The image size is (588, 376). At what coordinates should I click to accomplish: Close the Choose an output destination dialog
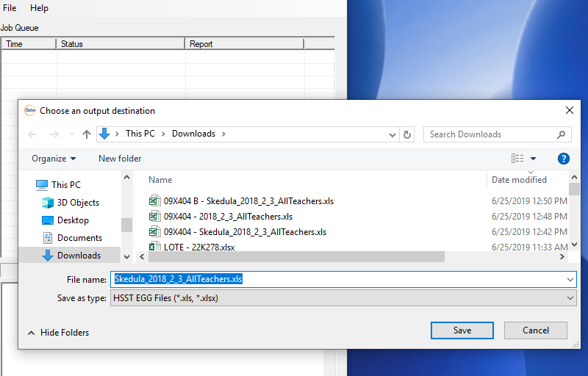pos(570,110)
